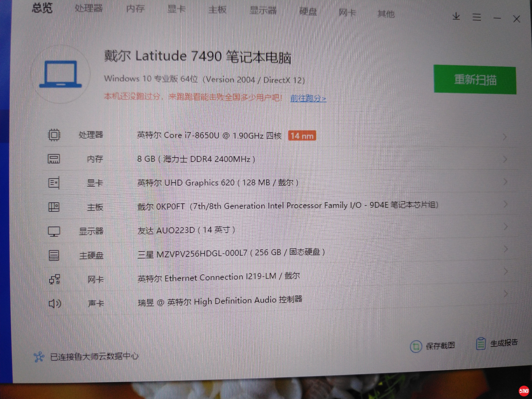Viewport: 532px width, 399px height.
Task: Select the UHD Graphics 620 text
Action: pos(218,183)
